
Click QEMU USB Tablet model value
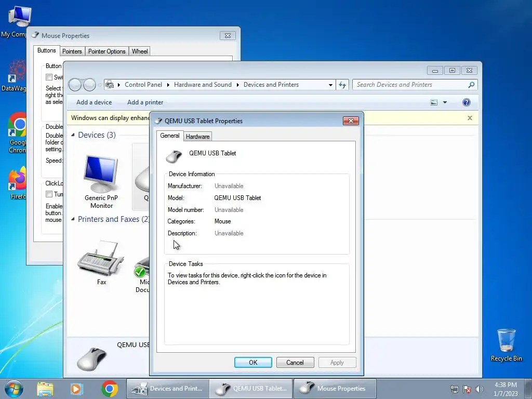tap(237, 198)
